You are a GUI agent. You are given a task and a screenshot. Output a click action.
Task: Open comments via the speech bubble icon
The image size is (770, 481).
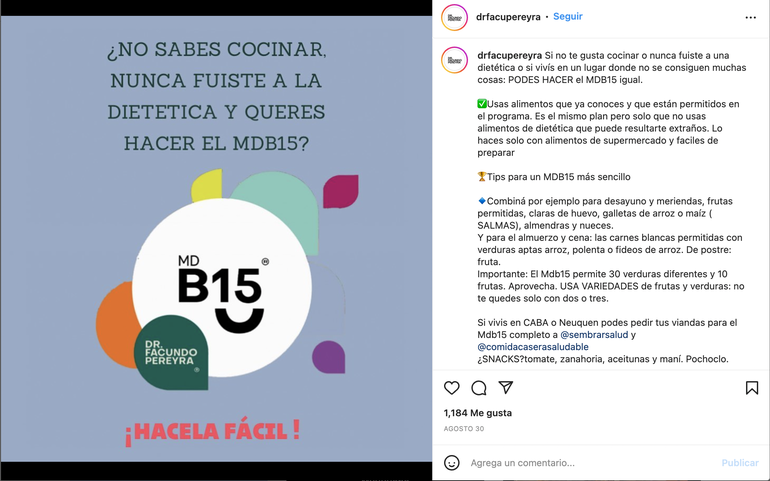click(479, 388)
